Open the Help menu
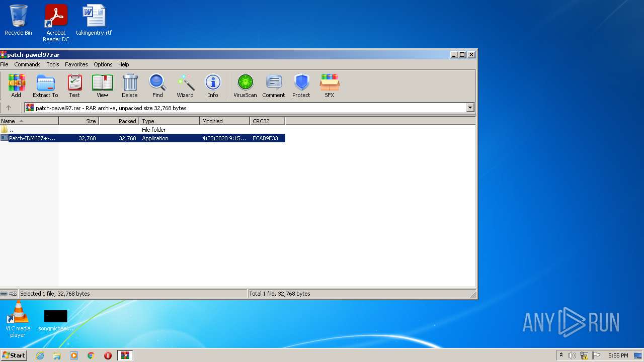 tap(124, 64)
